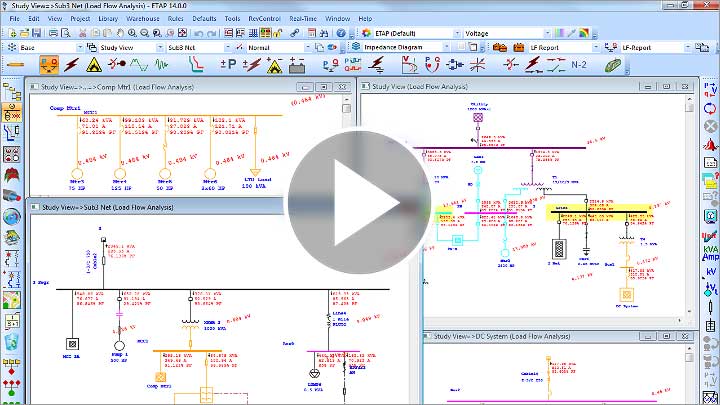Click the red stop X icon on right toolbar
The width and height of the screenshot is (720, 405).
(x=710, y=127)
